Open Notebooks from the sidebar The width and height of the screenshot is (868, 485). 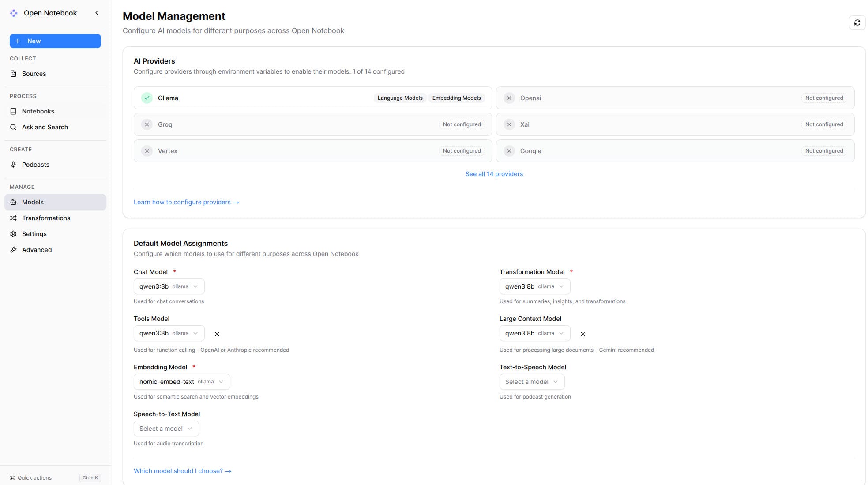pos(38,111)
